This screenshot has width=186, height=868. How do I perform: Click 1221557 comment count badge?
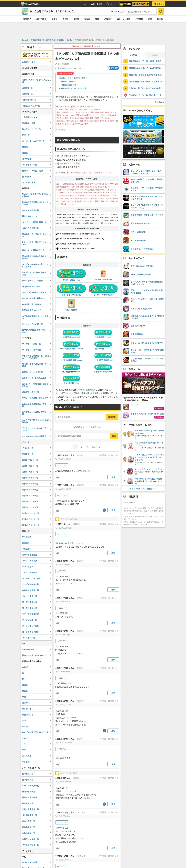coord(113,68)
